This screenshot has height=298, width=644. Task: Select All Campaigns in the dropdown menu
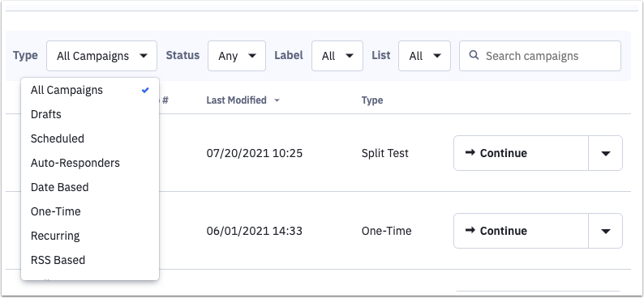point(90,90)
